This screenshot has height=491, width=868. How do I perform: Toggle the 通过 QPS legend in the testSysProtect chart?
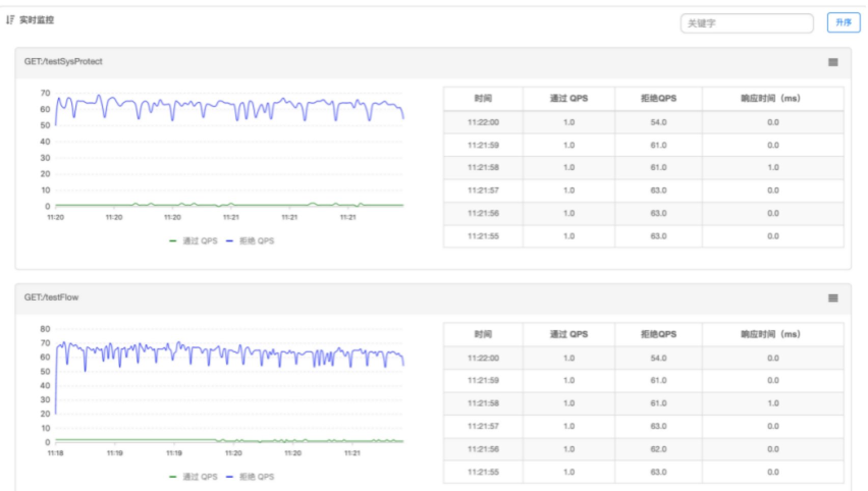194,241
